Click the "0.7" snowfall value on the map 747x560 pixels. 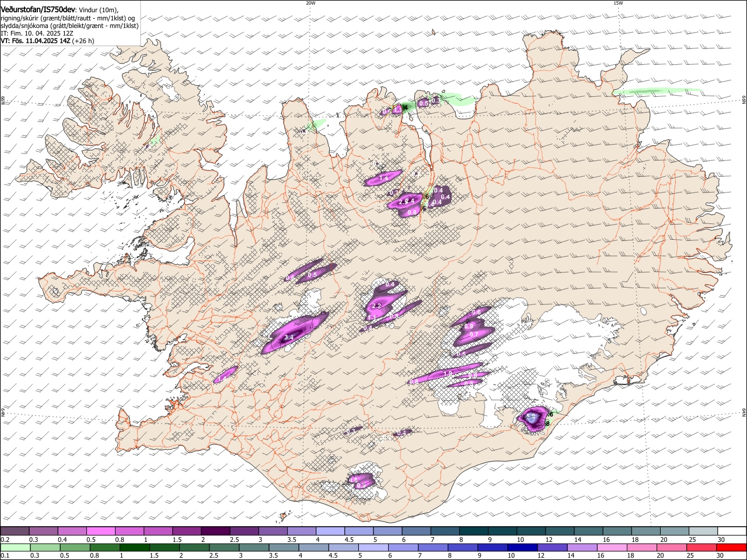click(x=474, y=334)
